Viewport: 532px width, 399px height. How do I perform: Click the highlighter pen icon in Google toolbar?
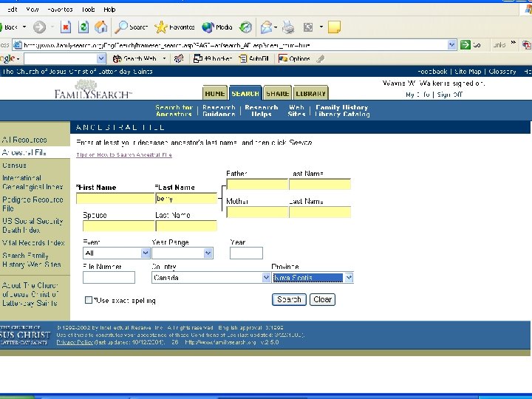point(320,58)
